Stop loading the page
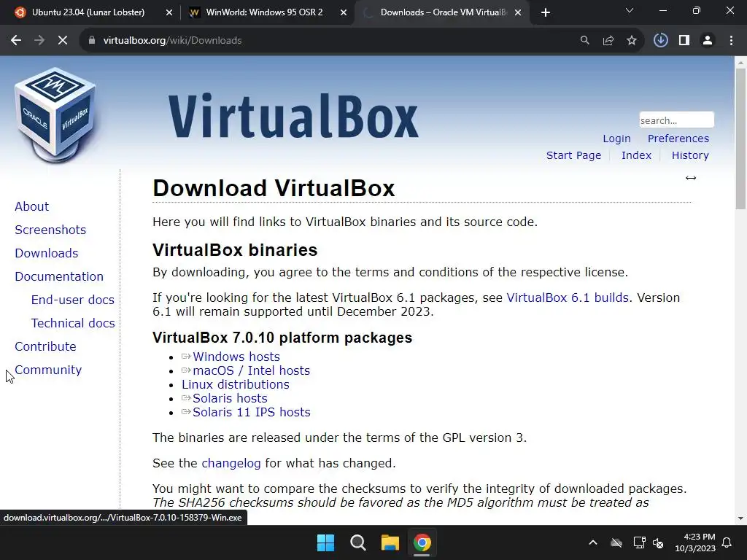The height and width of the screenshot is (560, 747). coord(63,41)
